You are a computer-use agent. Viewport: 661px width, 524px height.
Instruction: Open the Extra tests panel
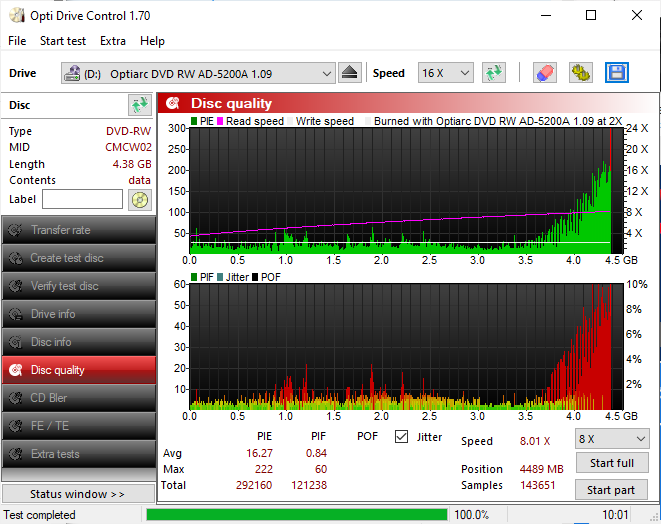[x=79, y=454]
